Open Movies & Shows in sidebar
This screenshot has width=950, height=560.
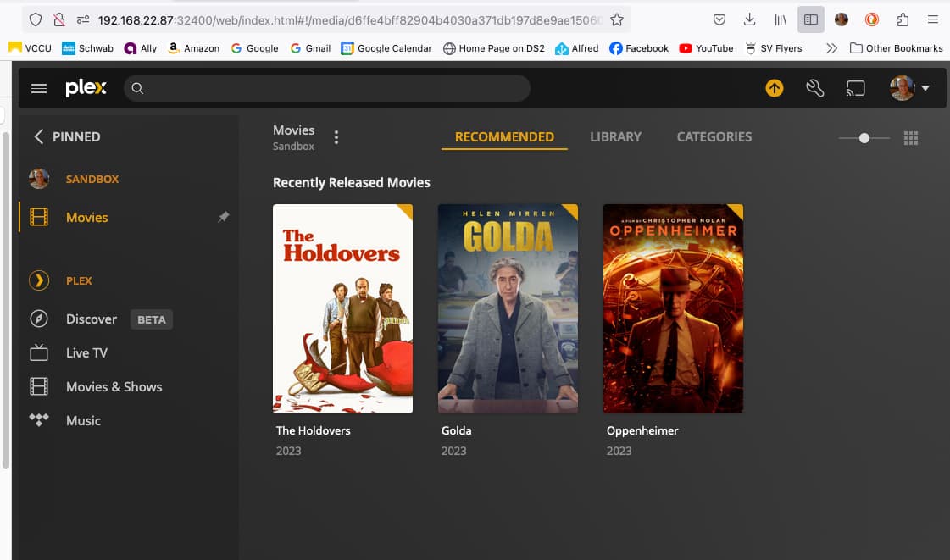114,387
